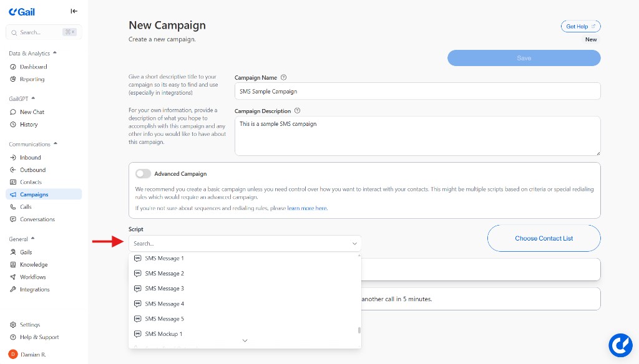
Task: Open the Reporting section
Action: (31, 79)
